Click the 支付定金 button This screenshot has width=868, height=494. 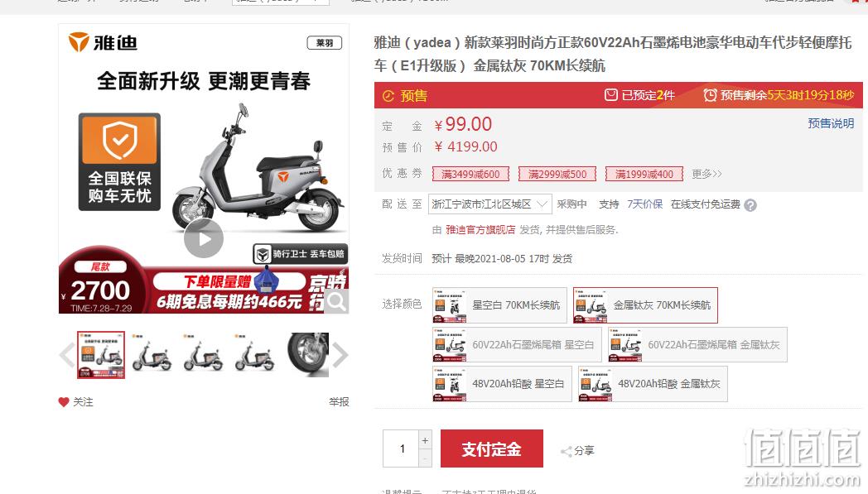492,448
